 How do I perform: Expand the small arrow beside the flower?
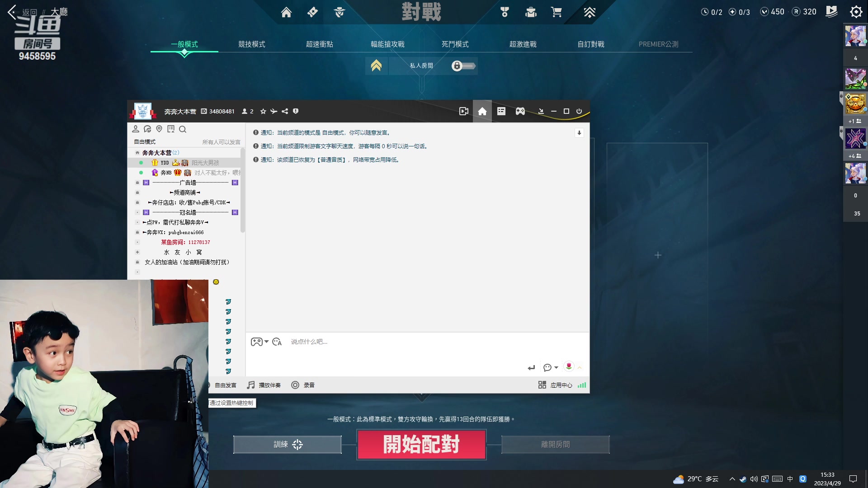pyautogui.click(x=580, y=367)
